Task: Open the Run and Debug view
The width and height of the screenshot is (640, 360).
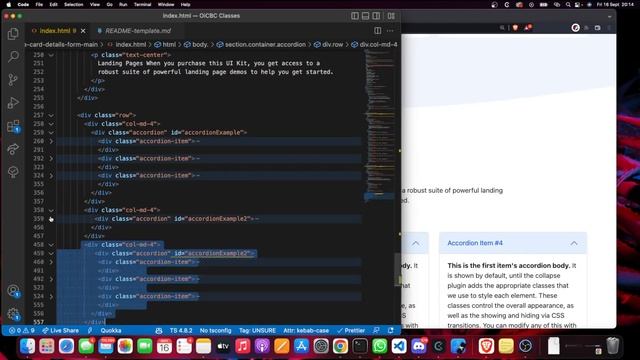Action: click(13, 102)
